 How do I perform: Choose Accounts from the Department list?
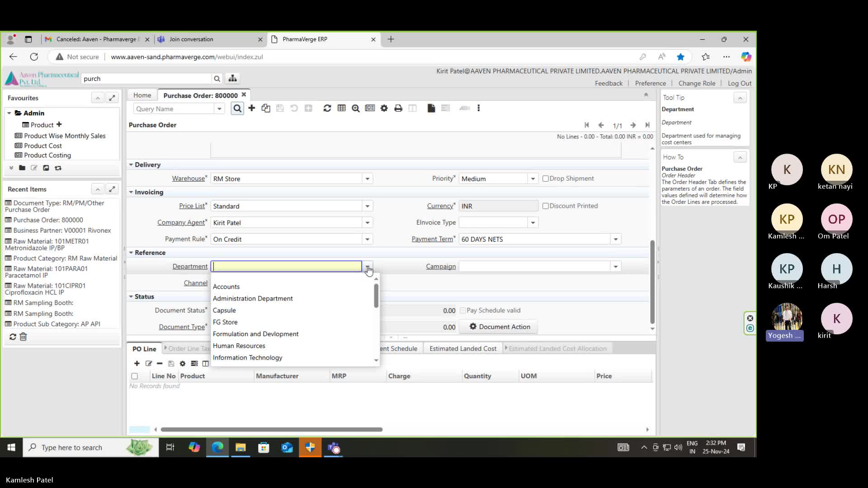[293, 287]
